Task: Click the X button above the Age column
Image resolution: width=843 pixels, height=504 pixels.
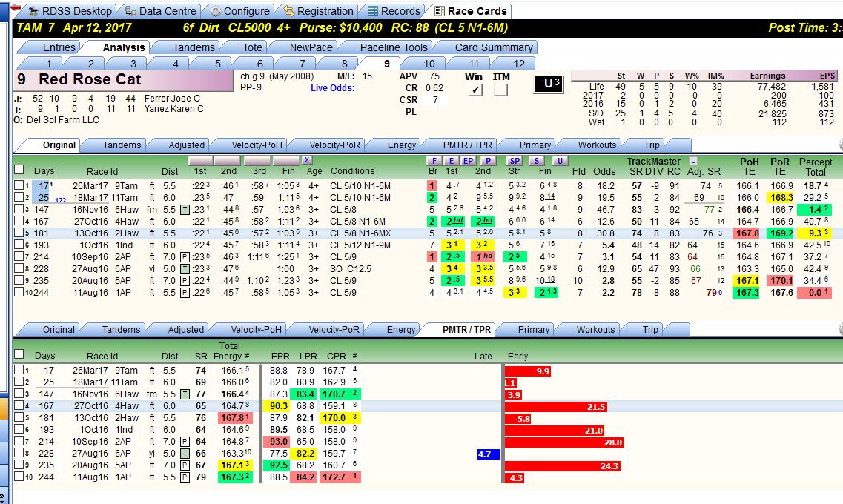Action: (x=306, y=160)
